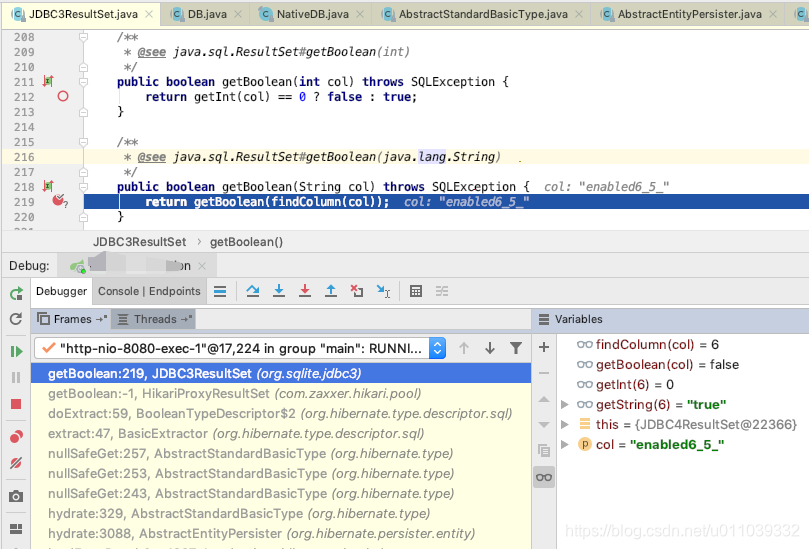This screenshot has width=809, height=549.
Task: Toggle the Show Watches glasses icon
Action: tap(544, 477)
